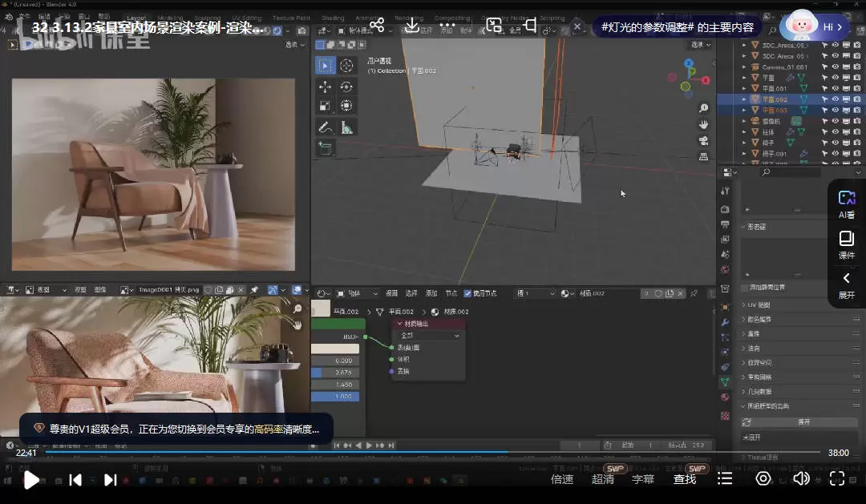
Task: Share the video with the share icon
Action: click(x=377, y=25)
